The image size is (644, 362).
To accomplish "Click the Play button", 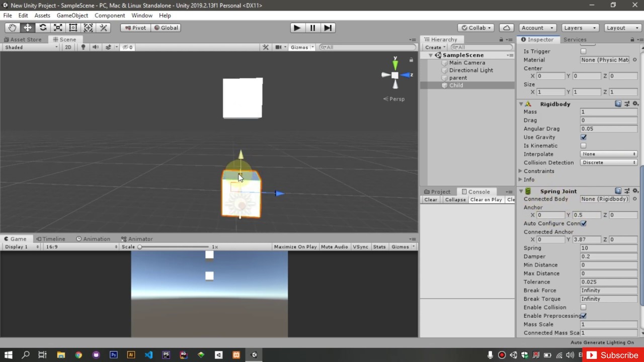I will point(297,28).
